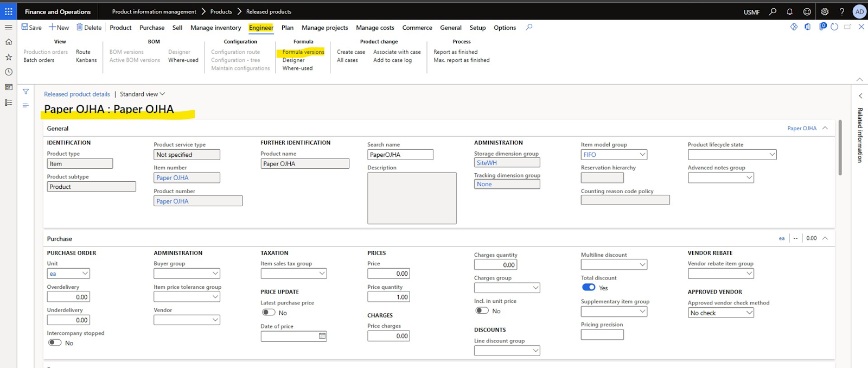868x368 pixels.
Task: Toggle Total discount switch
Action: tap(589, 288)
